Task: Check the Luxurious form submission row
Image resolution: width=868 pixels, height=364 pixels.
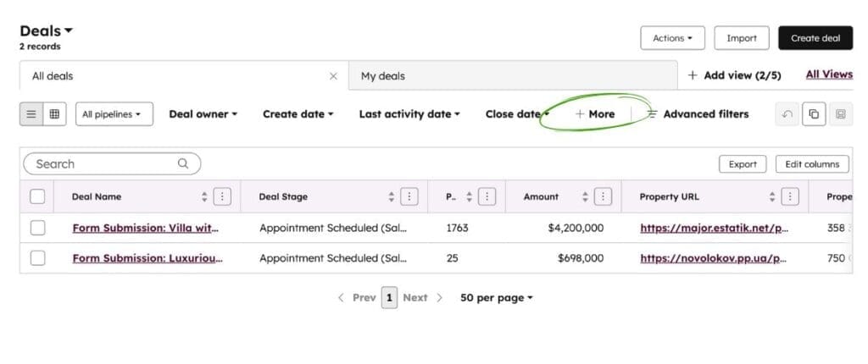Action: point(37,258)
